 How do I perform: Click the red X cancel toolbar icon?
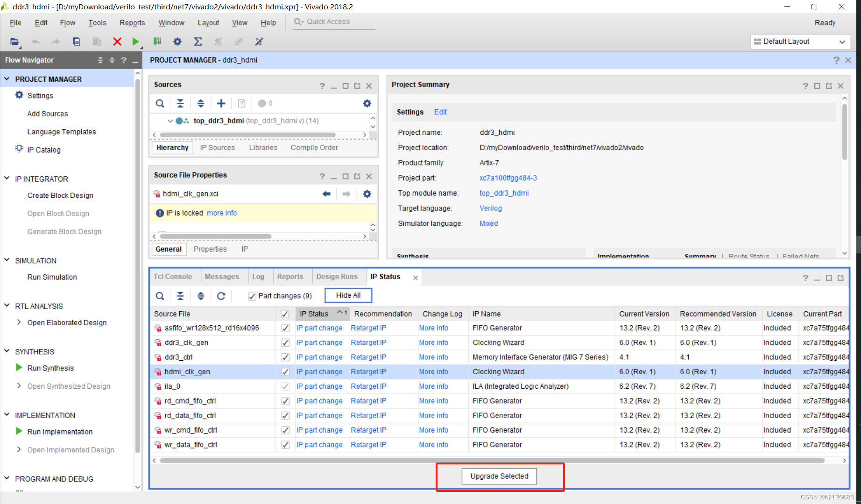(x=117, y=42)
